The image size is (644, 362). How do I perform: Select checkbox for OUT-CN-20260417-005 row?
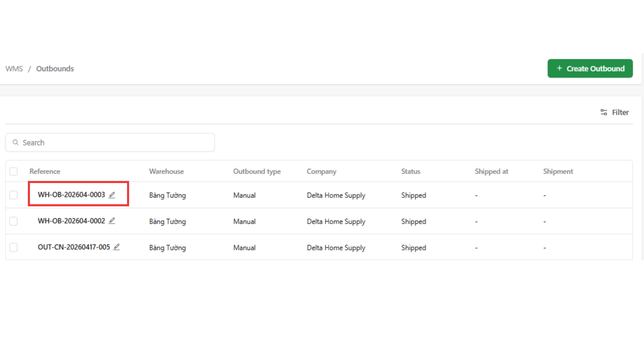click(x=14, y=247)
